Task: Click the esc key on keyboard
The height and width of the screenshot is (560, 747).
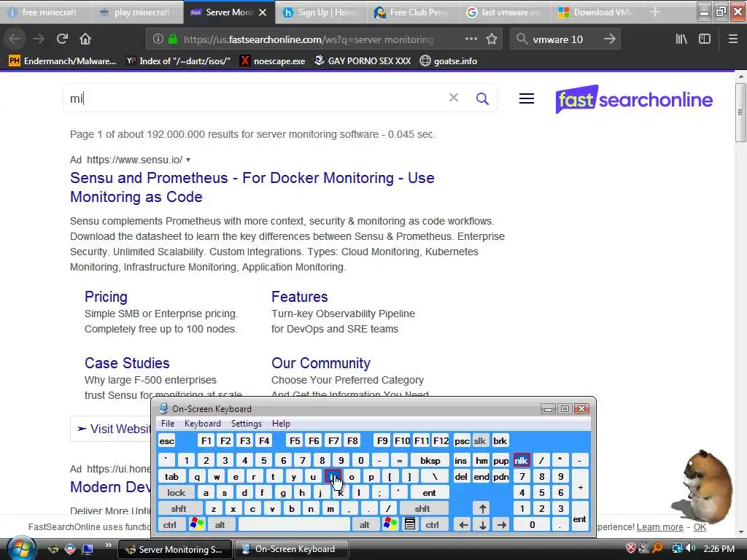Action: (x=167, y=440)
